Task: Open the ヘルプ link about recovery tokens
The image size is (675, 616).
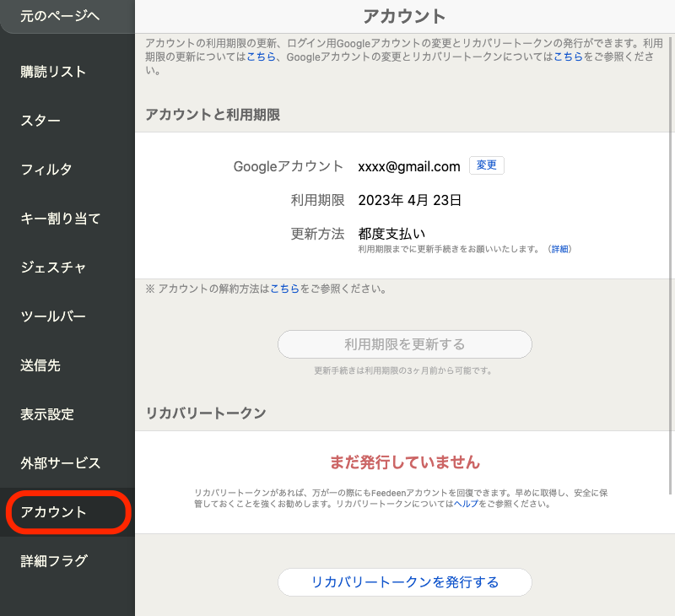Action: click(466, 504)
